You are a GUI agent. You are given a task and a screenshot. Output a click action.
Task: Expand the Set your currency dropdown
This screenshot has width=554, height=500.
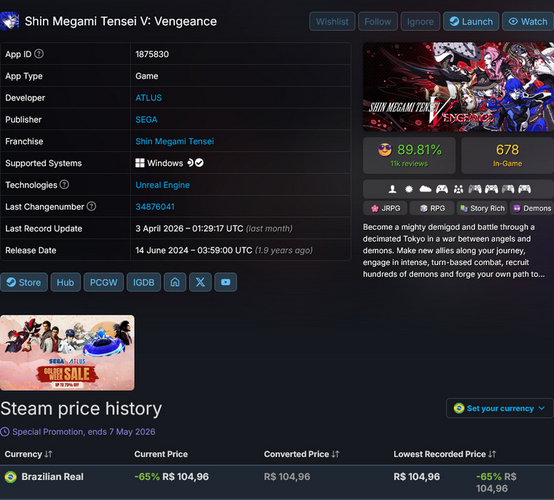[500, 408]
